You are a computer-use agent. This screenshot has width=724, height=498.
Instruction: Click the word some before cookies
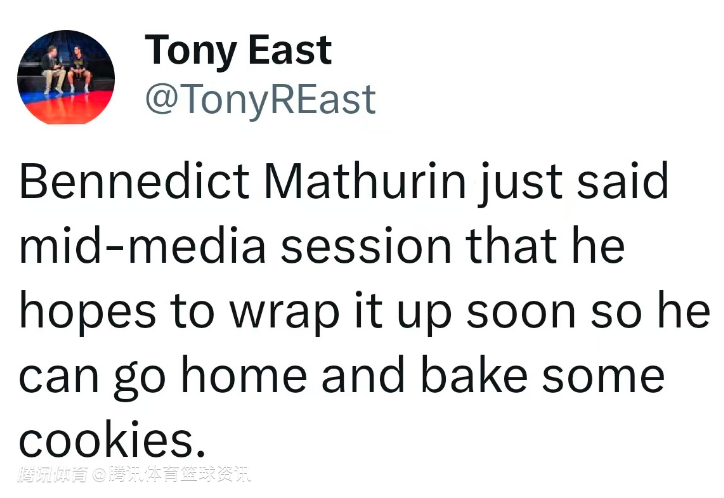[603, 374]
